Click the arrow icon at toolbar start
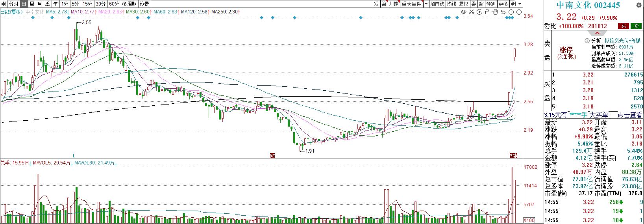Viewport: 644px width, 224px height. click(x=4, y=4)
